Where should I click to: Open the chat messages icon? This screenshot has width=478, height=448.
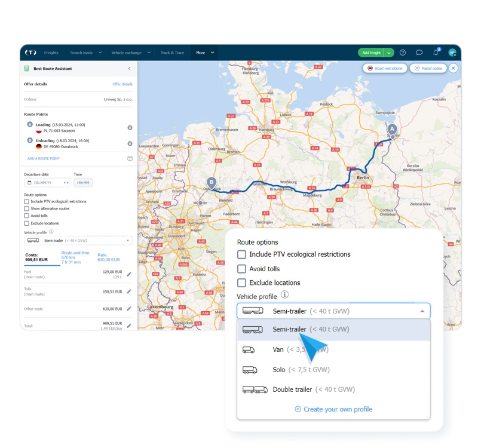(x=419, y=53)
